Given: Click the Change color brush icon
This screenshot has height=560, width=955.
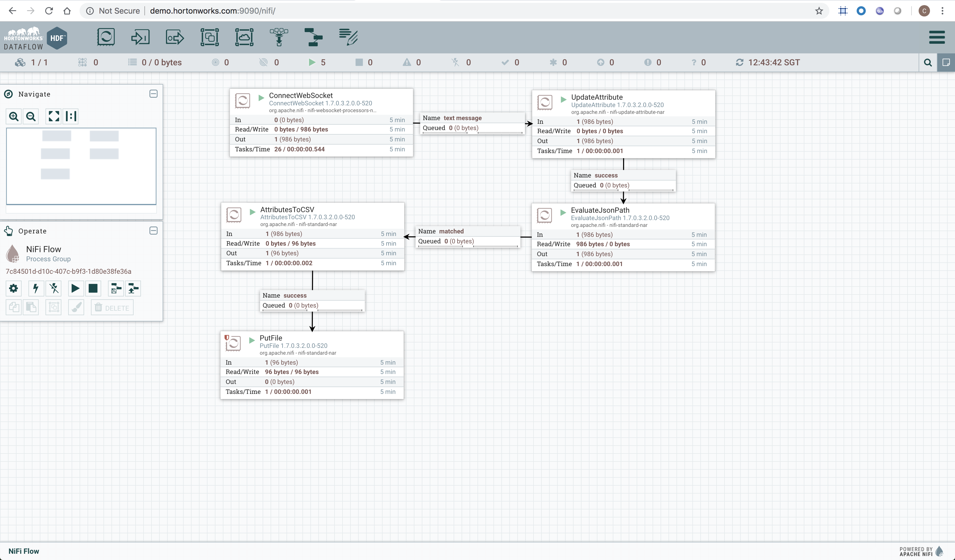Looking at the screenshot, I should (76, 308).
